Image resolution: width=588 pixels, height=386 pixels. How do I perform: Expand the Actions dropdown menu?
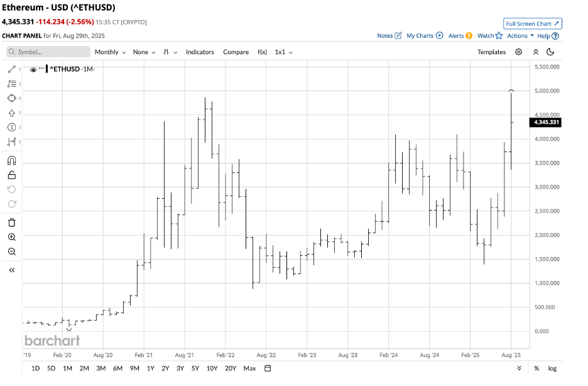pos(520,36)
